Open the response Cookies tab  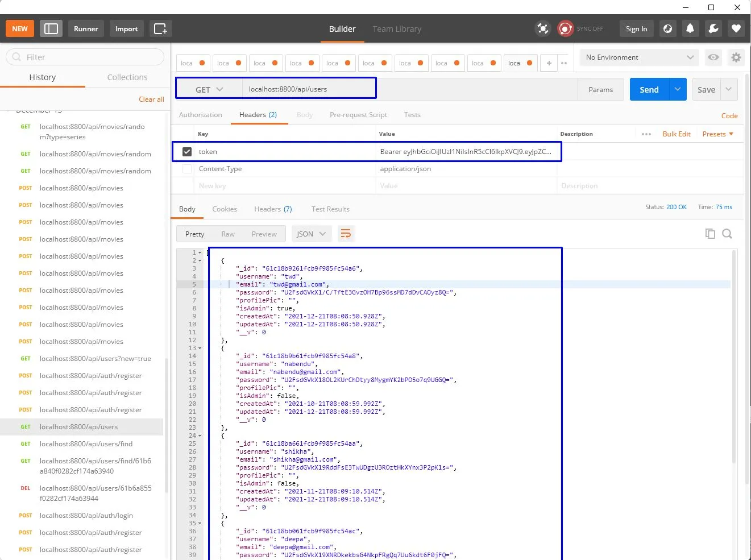pyautogui.click(x=225, y=209)
